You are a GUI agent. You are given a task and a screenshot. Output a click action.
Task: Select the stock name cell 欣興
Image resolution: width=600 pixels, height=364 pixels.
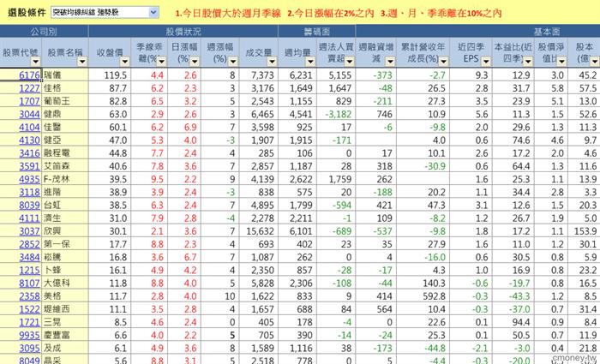pyautogui.click(x=65, y=231)
